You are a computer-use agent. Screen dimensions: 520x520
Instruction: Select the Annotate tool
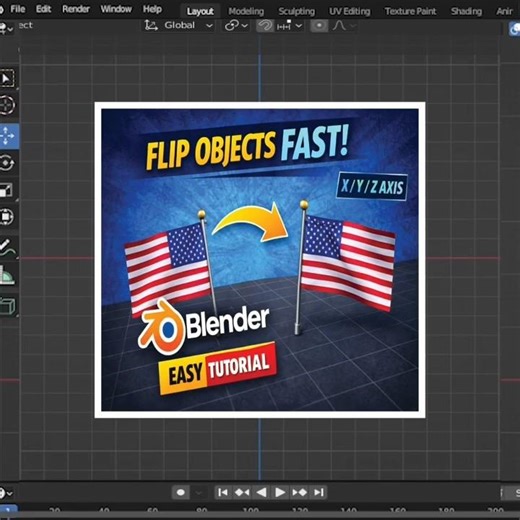tap(7, 248)
